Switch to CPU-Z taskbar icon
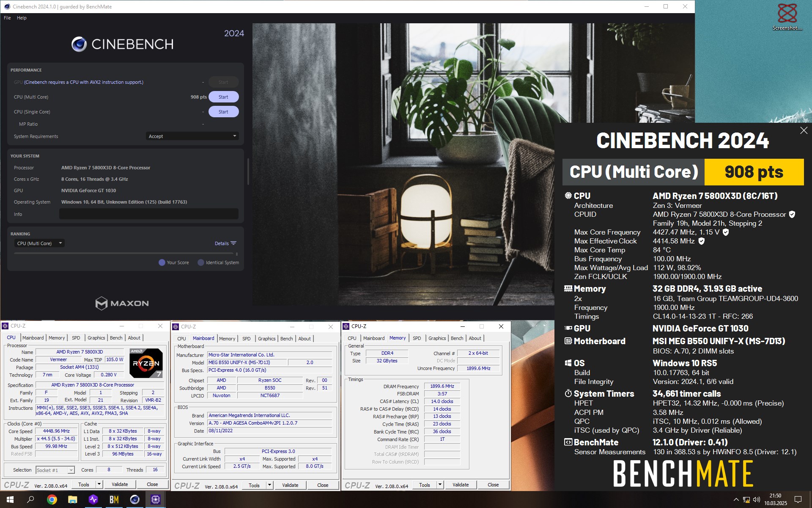 [x=155, y=500]
